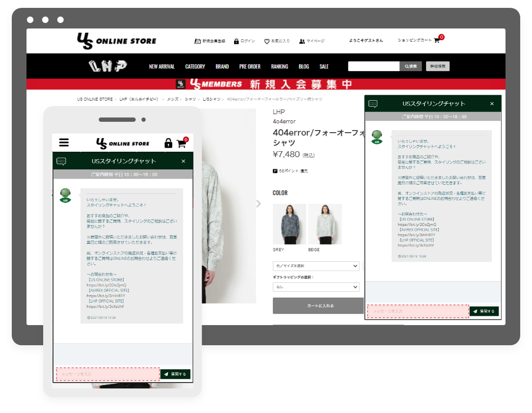Screen dimensions: 532x413
Task: Open LHP OFFICIAL bit.ly link in desktop chat
Action: [x=416, y=245]
